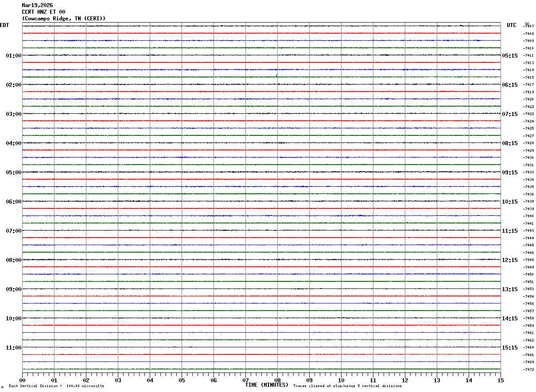Click the '05' minute tick label
Image resolution: width=536 pixels, height=392 pixels.
coord(182,380)
